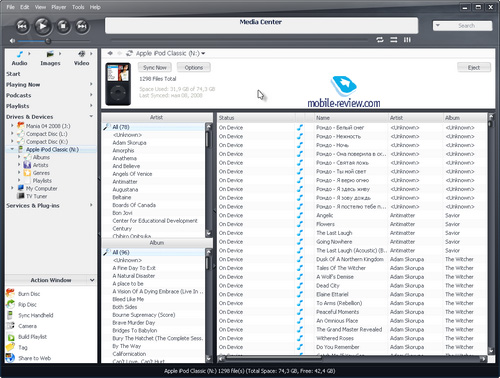Skip to next track button
Image resolution: width=500 pixels, height=378 pixels.
point(82,26)
